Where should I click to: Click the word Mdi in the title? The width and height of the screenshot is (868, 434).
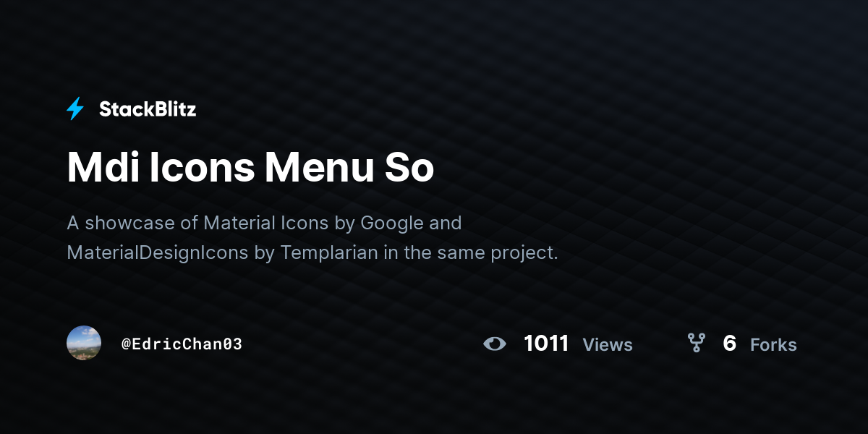point(103,168)
